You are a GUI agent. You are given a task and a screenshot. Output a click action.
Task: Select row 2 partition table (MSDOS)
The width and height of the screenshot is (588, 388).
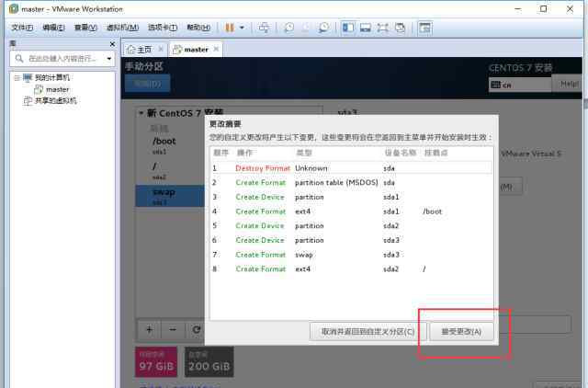click(351, 183)
